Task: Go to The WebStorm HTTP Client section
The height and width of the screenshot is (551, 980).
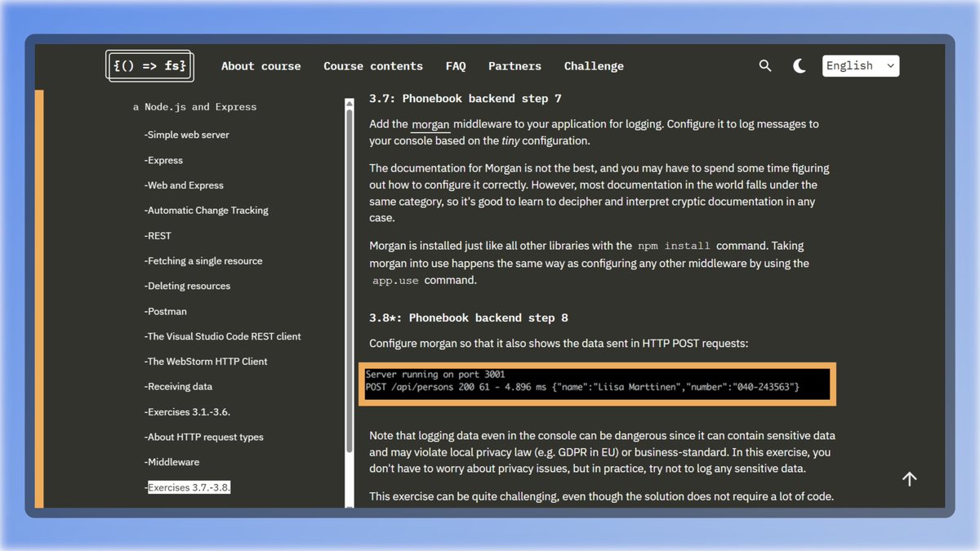Action: 206,362
